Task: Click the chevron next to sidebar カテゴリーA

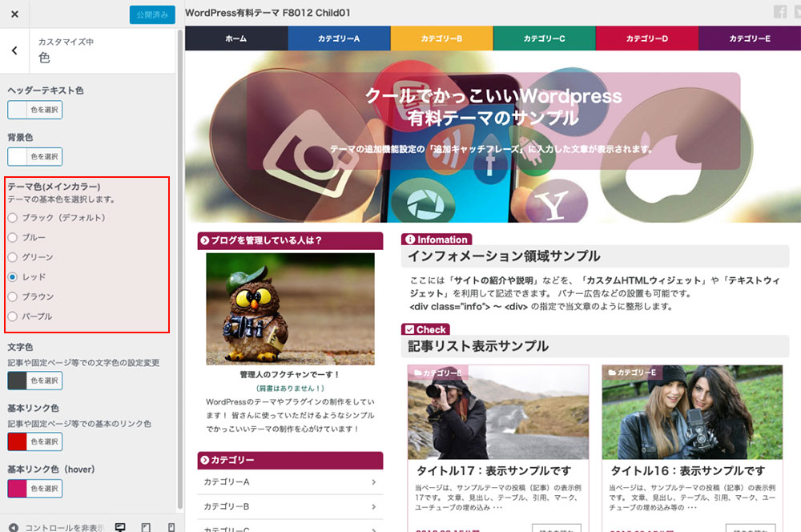Action: [x=374, y=482]
